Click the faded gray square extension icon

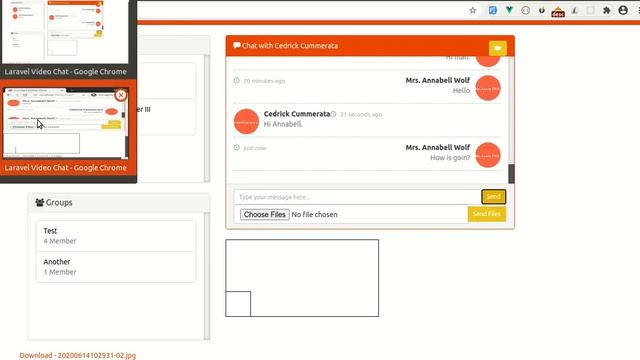[590, 11]
